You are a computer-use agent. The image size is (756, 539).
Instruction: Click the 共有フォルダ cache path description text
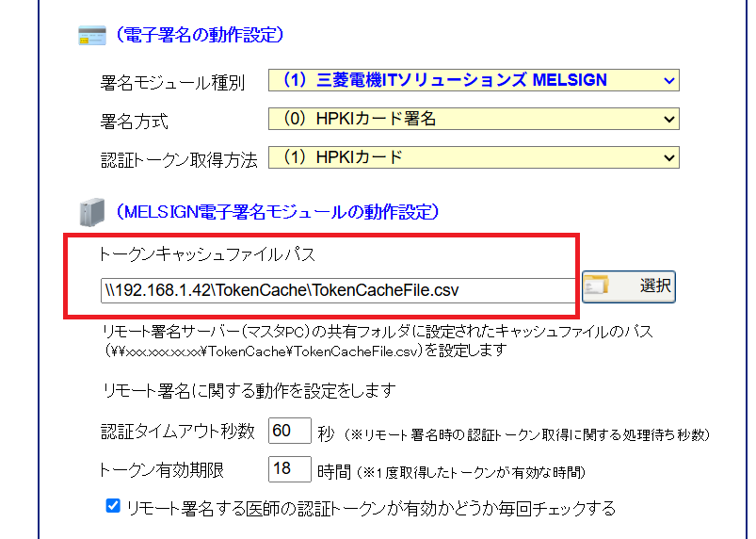click(378, 332)
